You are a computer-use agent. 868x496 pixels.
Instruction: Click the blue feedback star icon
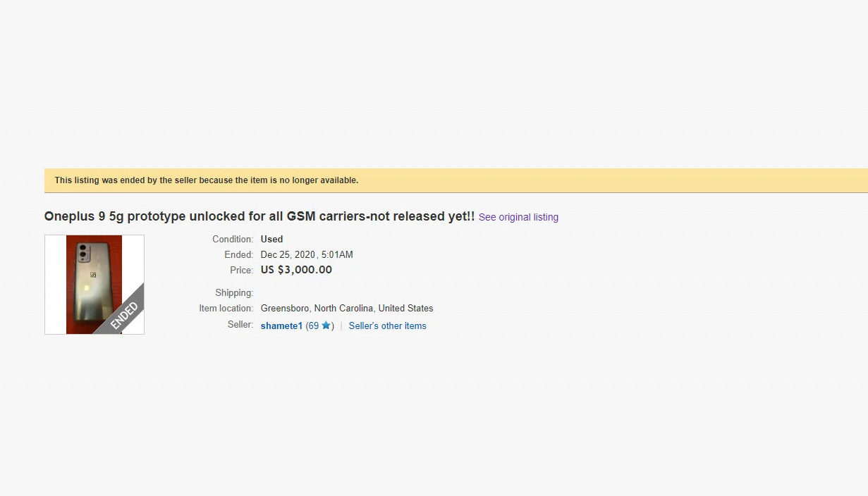[x=326, y=325]
